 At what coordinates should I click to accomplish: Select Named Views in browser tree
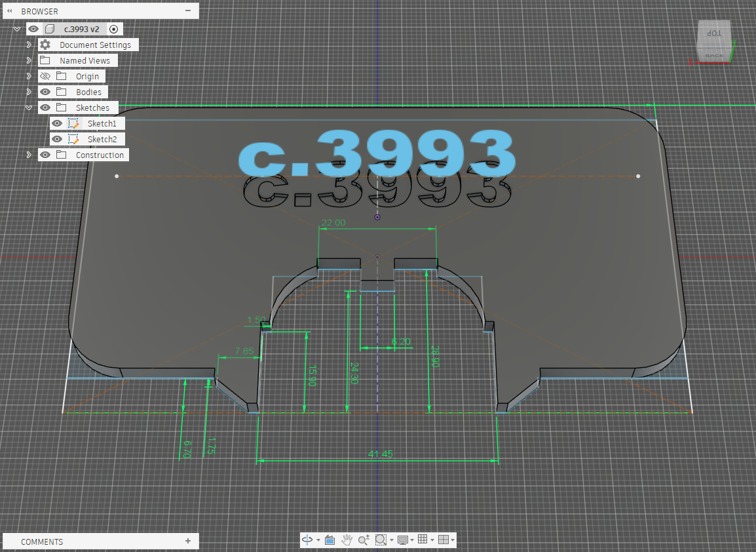85,61
